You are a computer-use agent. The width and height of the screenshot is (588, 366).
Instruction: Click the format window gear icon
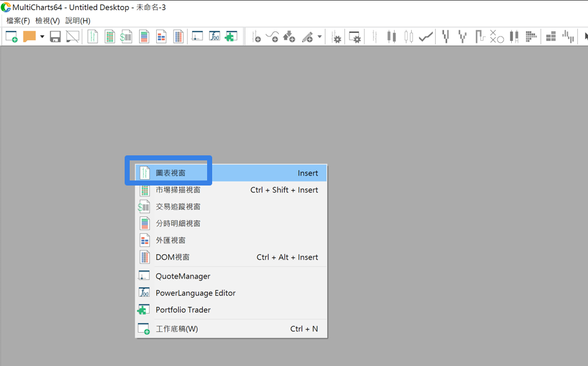click(354, 36)
